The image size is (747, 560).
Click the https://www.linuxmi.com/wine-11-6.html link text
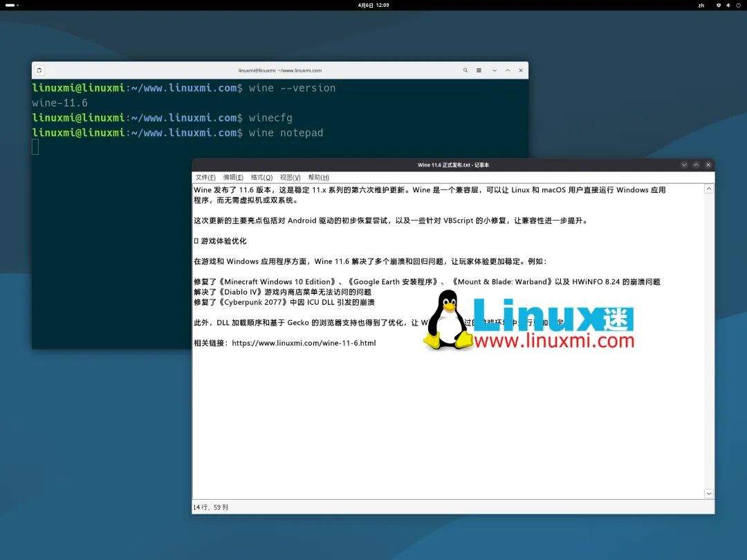point(304,343)
